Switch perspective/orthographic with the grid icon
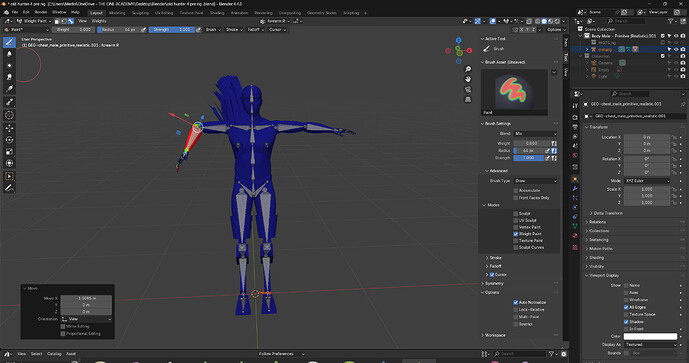The image size is (689, 363). pyautogui.click(x=468, y=99)
